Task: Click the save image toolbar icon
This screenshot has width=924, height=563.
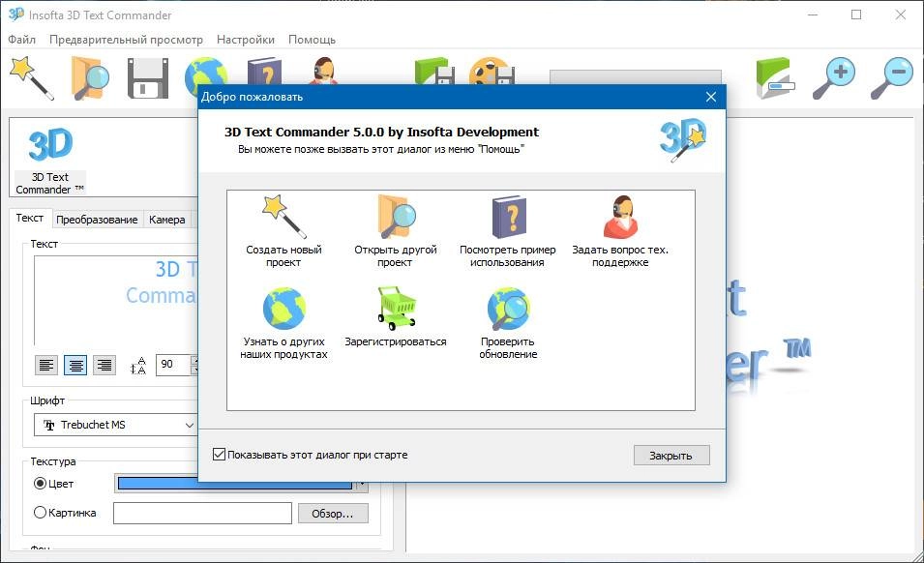Action: tap(434, 71)
